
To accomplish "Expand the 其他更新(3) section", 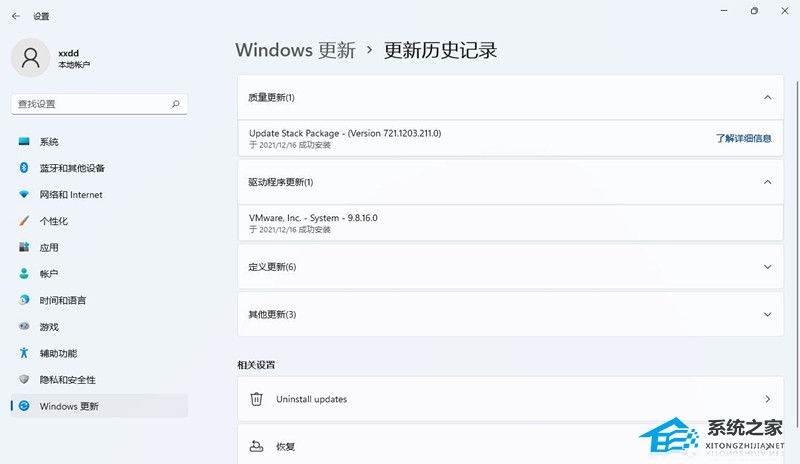I will point(767,314).
